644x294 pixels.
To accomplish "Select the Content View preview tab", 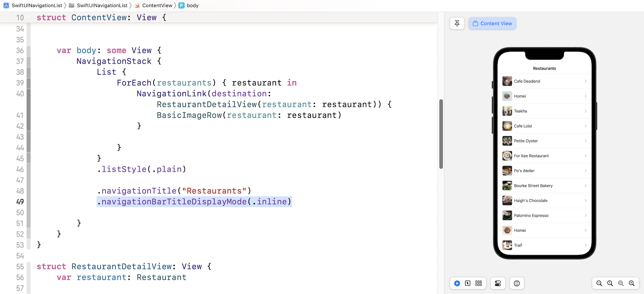I will [492, 23].
